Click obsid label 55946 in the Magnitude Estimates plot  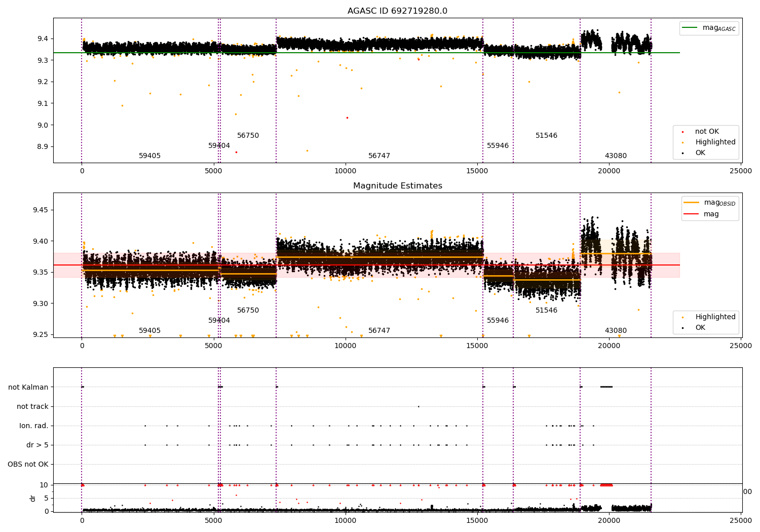498,321
